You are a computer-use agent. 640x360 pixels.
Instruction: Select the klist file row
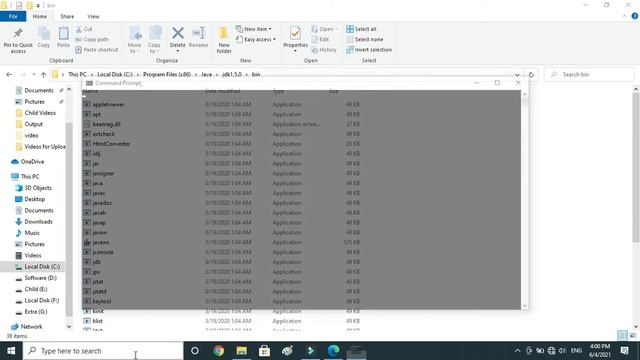tap(222, 321)
